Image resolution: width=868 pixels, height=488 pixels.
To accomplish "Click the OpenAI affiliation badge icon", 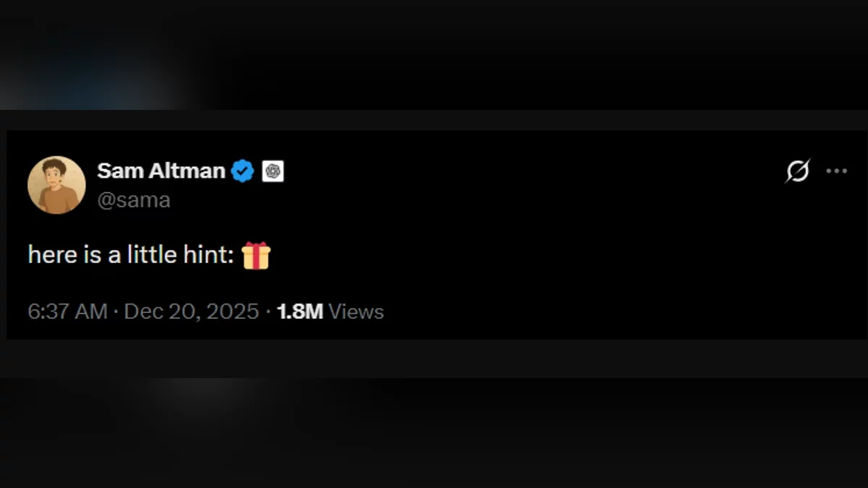I will (x=273, y=171).
